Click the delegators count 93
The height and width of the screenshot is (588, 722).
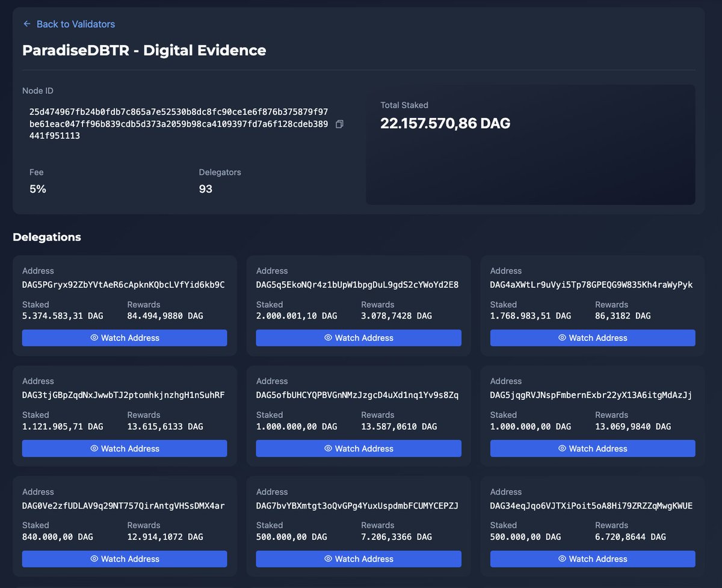coord(206,189)
